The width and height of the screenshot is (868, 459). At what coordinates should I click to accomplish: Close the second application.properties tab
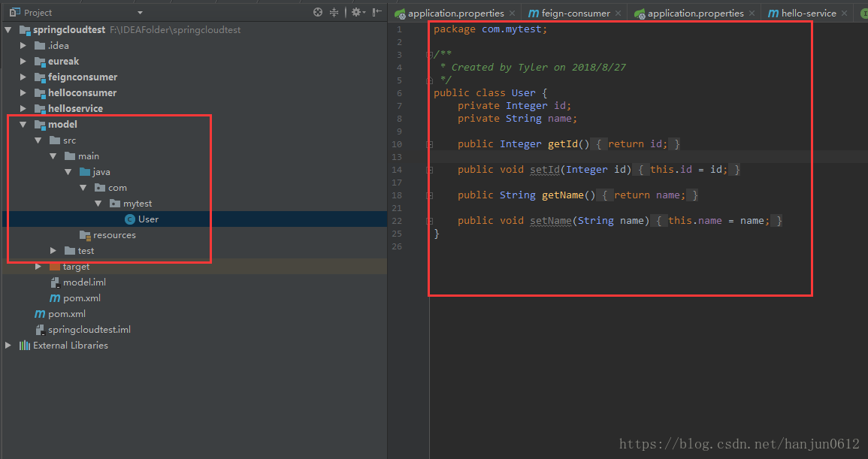coord(752,14)
